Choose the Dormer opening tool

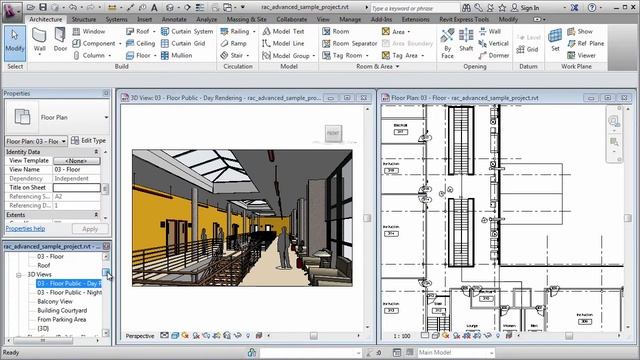(x=493, y=56)
